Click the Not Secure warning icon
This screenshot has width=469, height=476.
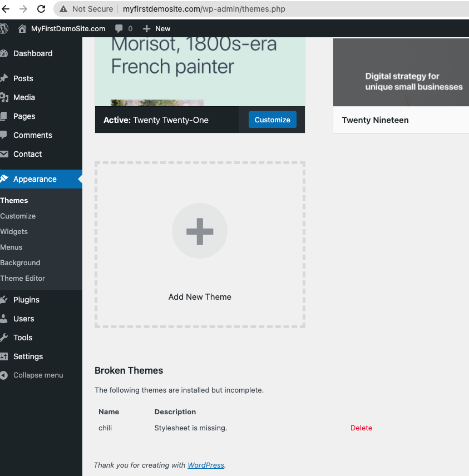tap(63, 9)
